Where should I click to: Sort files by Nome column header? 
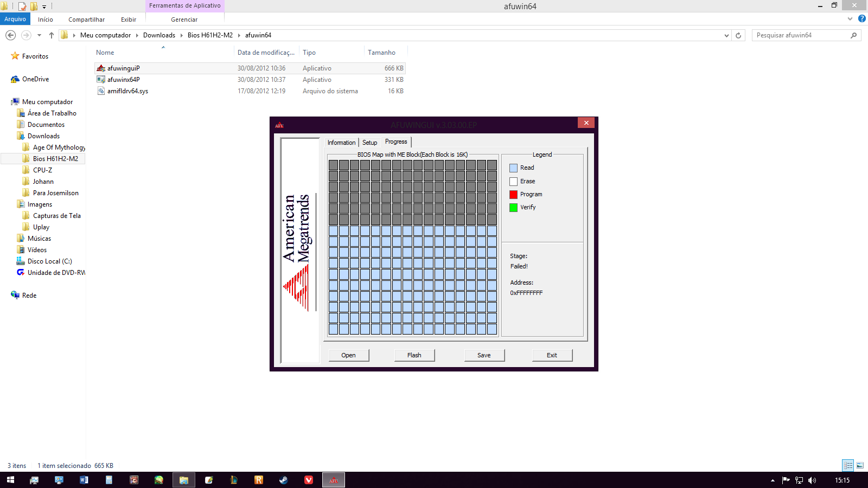pos(163,53)
